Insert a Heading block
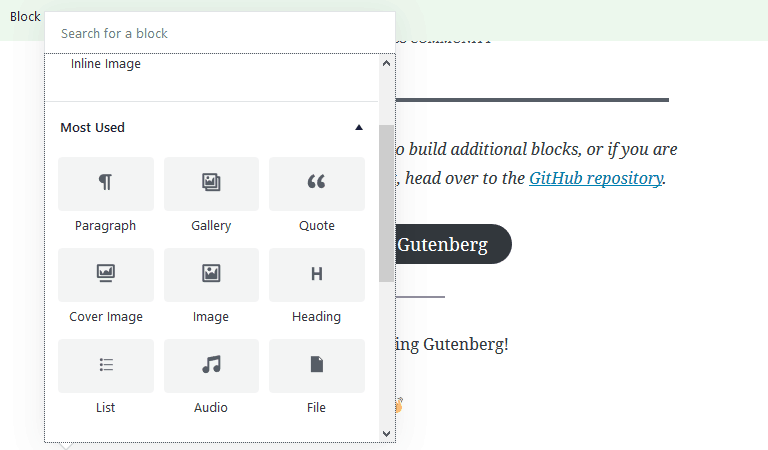Image resolution: width=768 pixels, height=450 pixels. coord(317,287)
